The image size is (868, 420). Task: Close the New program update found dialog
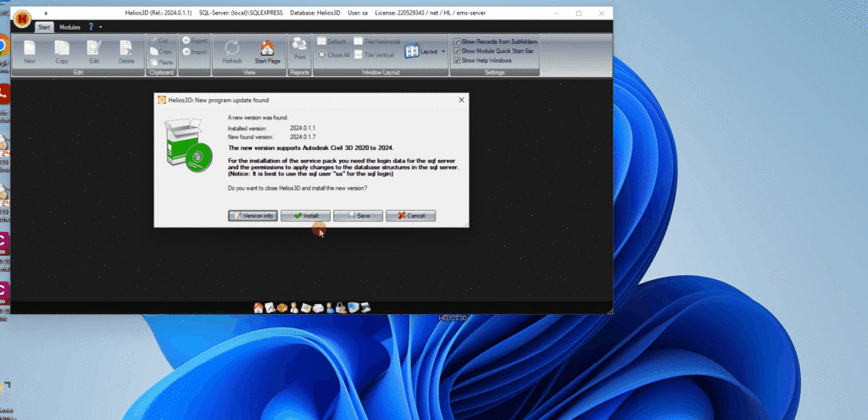(461, 100)
